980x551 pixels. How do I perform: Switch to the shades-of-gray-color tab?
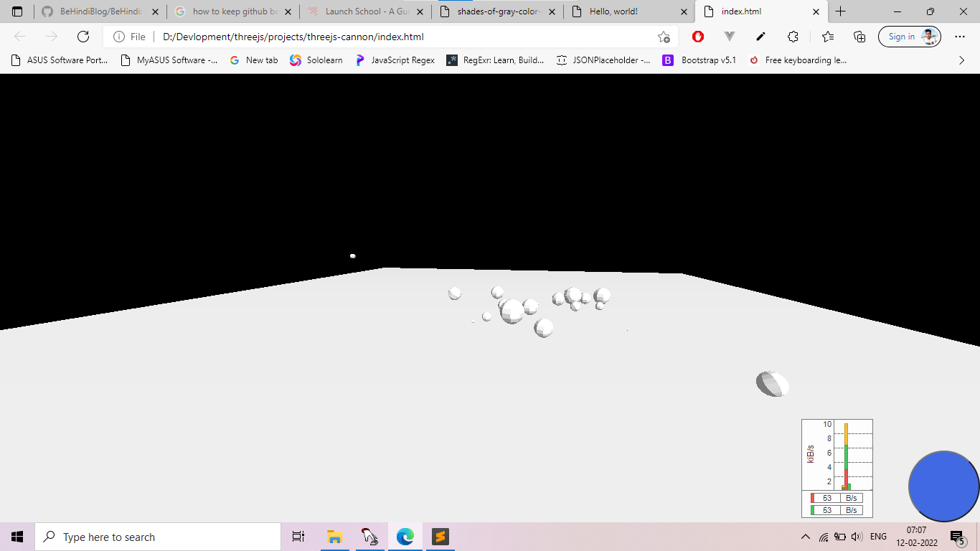tap(497, 11)
